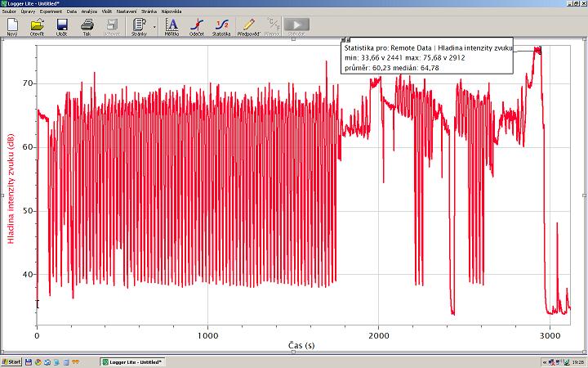
Task: Print with the Tisk icon
Action: [87, 26]
